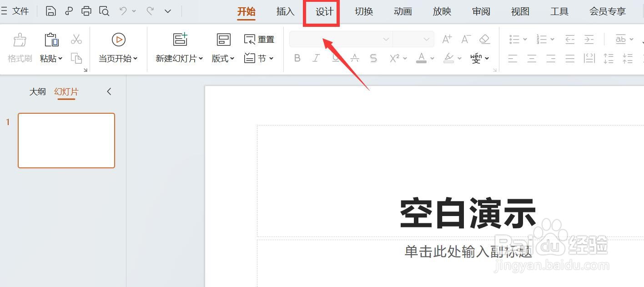Switch to the 动画 ribbon tab
Screen dimensions: 644x287
tap(403, 12)
